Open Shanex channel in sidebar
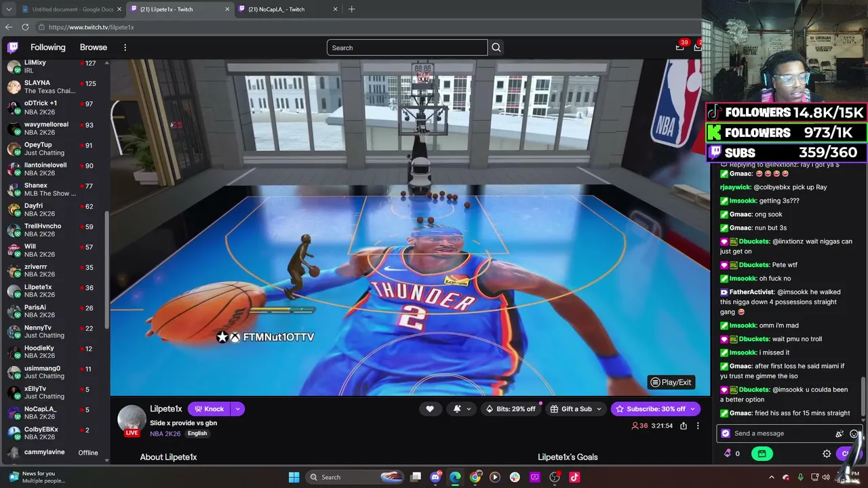The image size is (868, 488). tap(53, 189)
